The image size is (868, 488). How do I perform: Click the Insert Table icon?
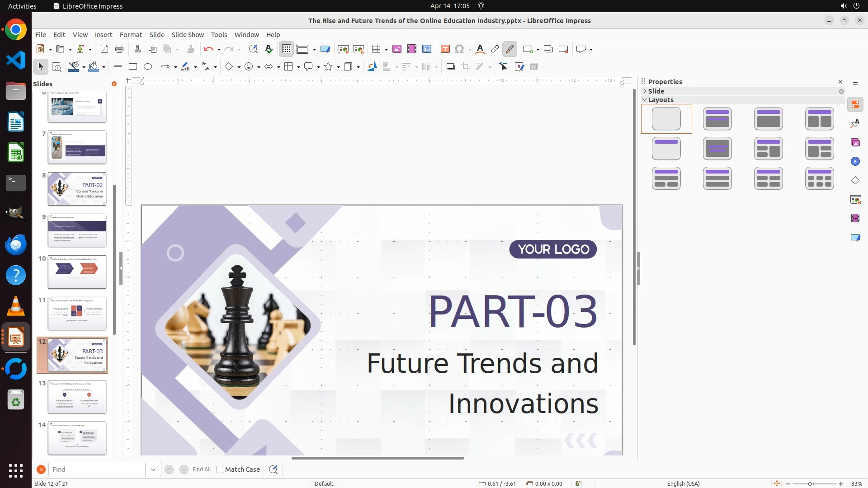[376, 49]
